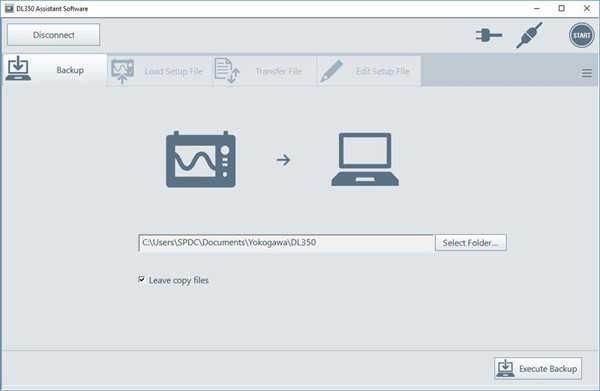Image resolution: width=600 pixels, height=391 pixels.
Task: Click the backup folder path field
Action: pos(286,243)
